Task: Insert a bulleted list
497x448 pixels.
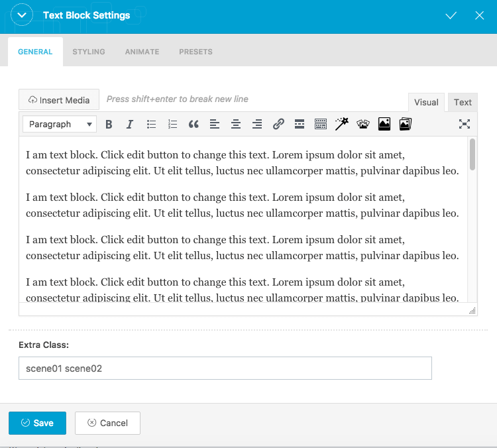Action: (151, 124)
